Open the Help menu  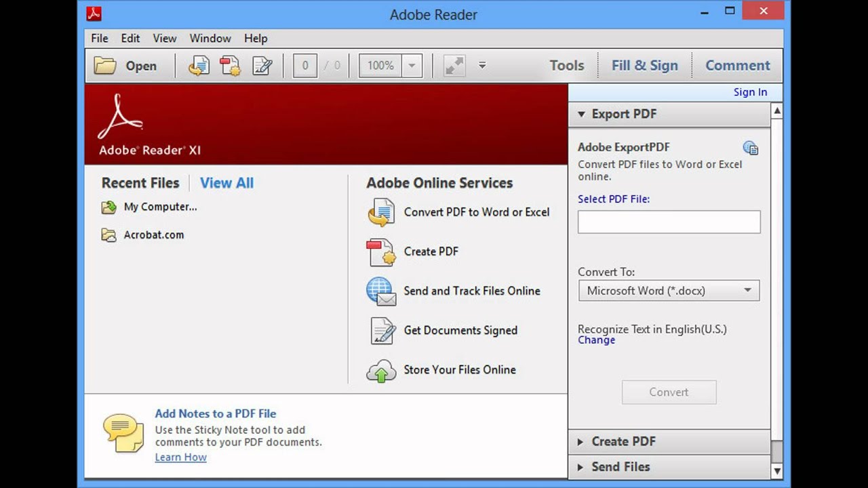(256, 39)
